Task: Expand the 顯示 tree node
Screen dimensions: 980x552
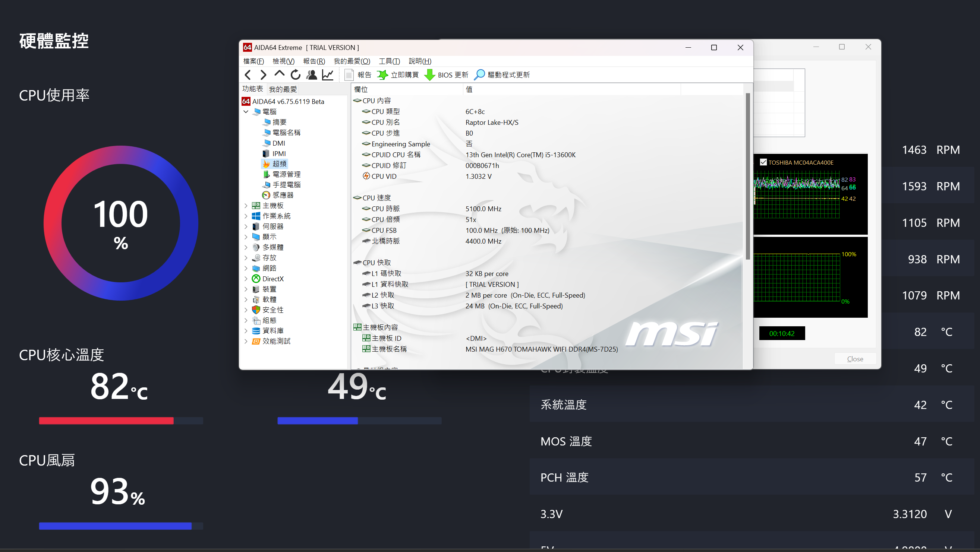Action: tap(246, 237)
